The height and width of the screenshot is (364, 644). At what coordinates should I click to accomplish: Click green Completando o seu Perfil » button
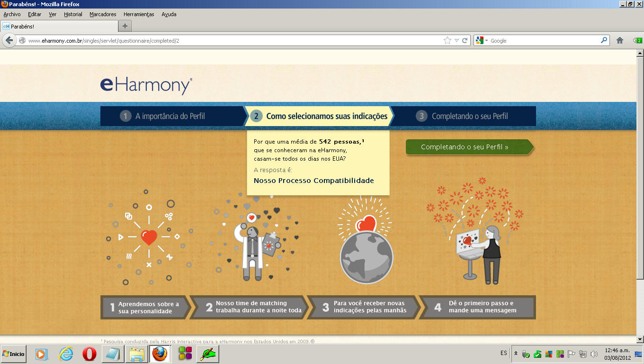pyautogui.click(x=469, y=147)
